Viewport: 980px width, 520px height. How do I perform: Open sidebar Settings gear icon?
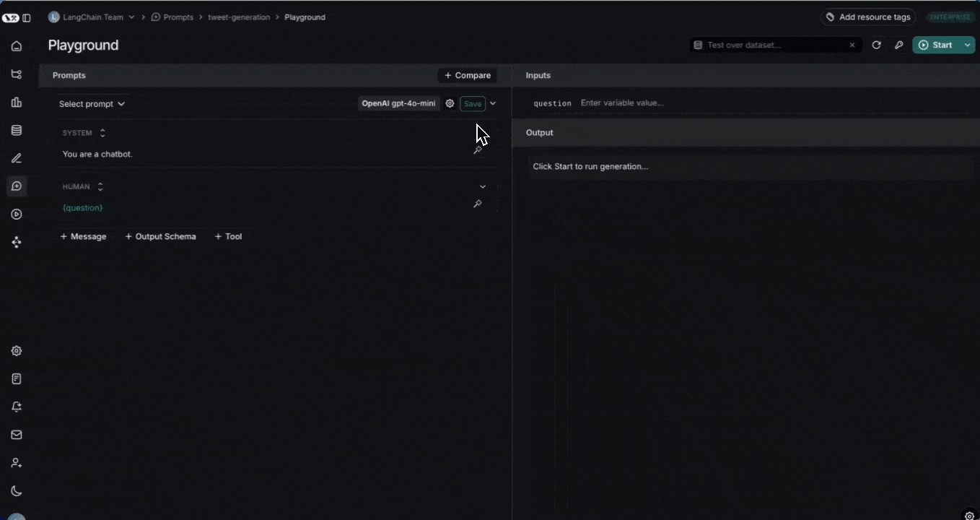click(17, 351)
